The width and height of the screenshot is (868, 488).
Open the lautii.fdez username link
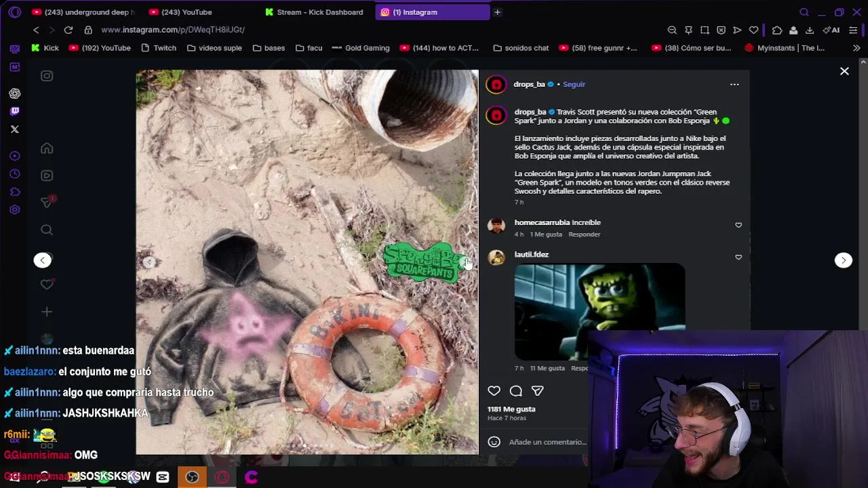coord(532,255)
